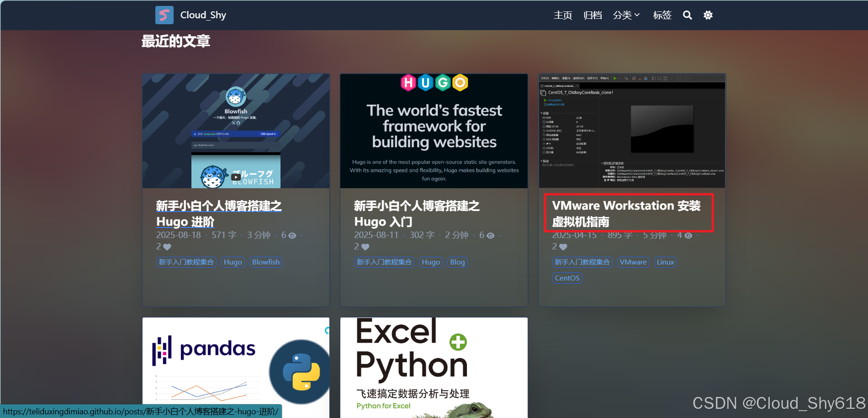868x418 pixels.
Task: Select the Blog tag
Action: pyautogui.click(x=457, y=262)
